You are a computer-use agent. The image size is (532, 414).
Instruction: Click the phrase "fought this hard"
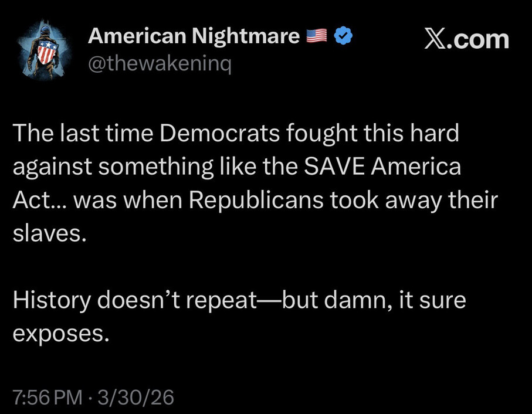pyautogui.click(x=373, y=134)
